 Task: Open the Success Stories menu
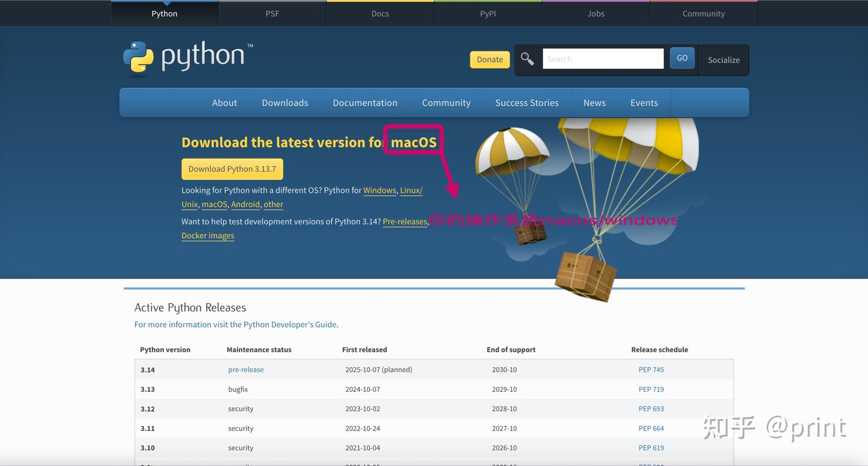(x=527, y=102)
